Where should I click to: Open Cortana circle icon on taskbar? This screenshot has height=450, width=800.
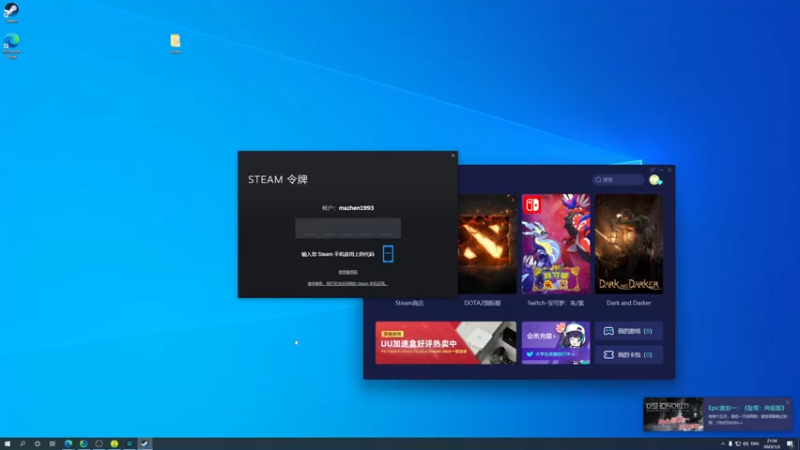[37, 444]
